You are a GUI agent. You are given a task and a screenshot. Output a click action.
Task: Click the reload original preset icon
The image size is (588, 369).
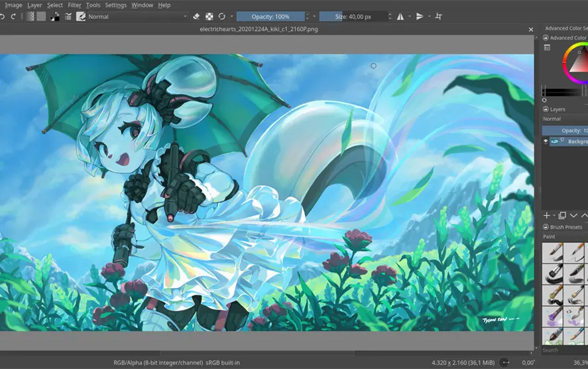point(222,17)
